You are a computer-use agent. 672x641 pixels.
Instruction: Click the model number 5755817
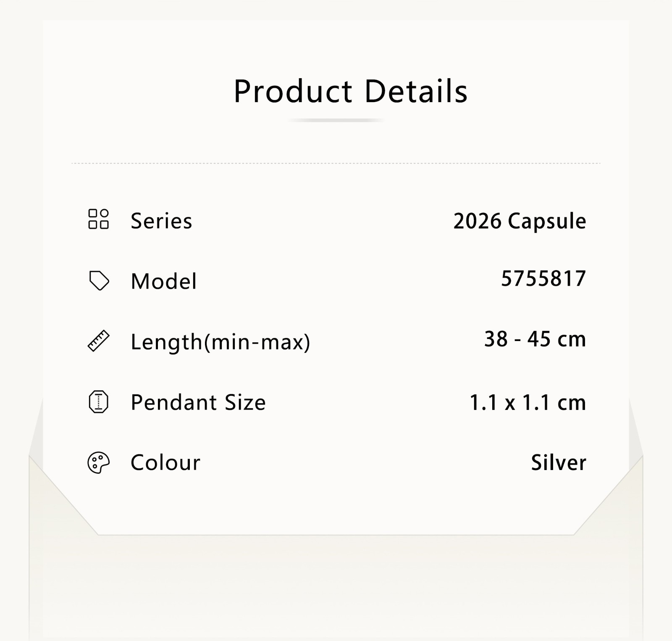[x=543, y=278]
